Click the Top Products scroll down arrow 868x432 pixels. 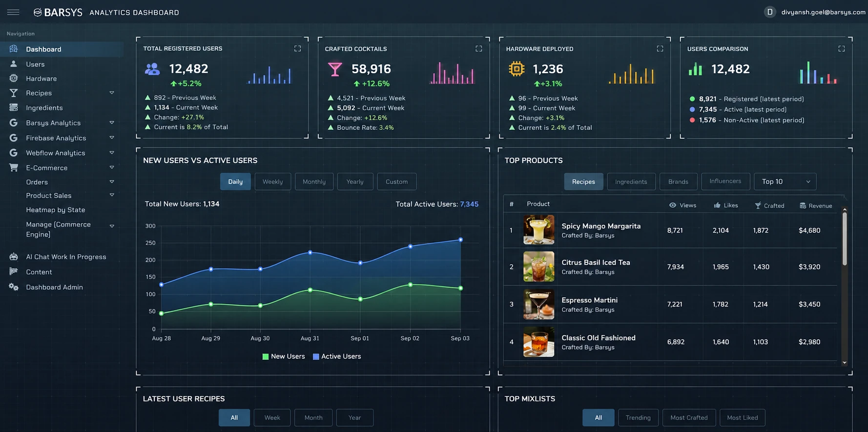[x=845, y=363]
